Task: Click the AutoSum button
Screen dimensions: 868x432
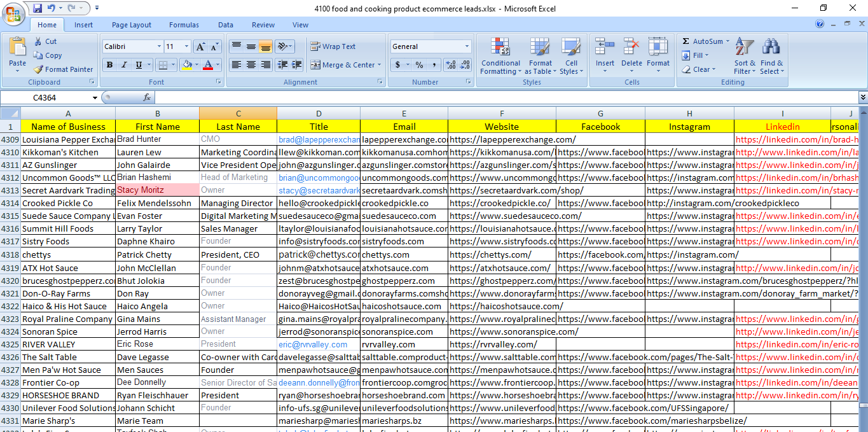Action: [x=702, y=41]
